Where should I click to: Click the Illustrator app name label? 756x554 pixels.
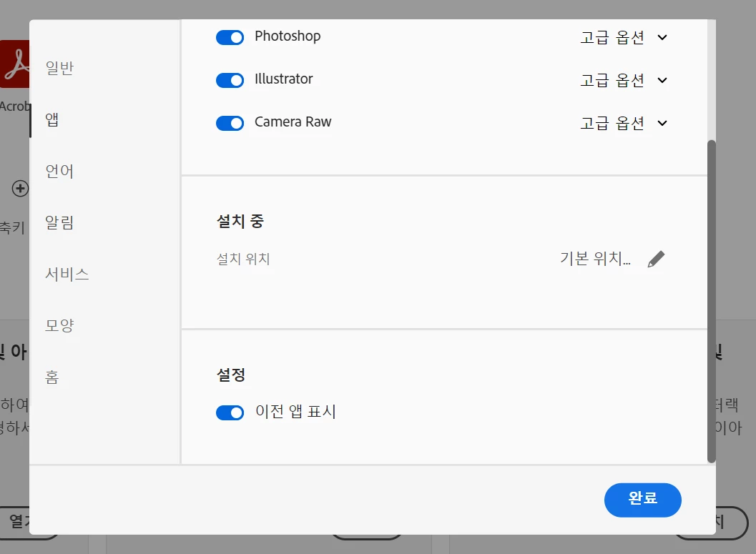pos(283,79)
